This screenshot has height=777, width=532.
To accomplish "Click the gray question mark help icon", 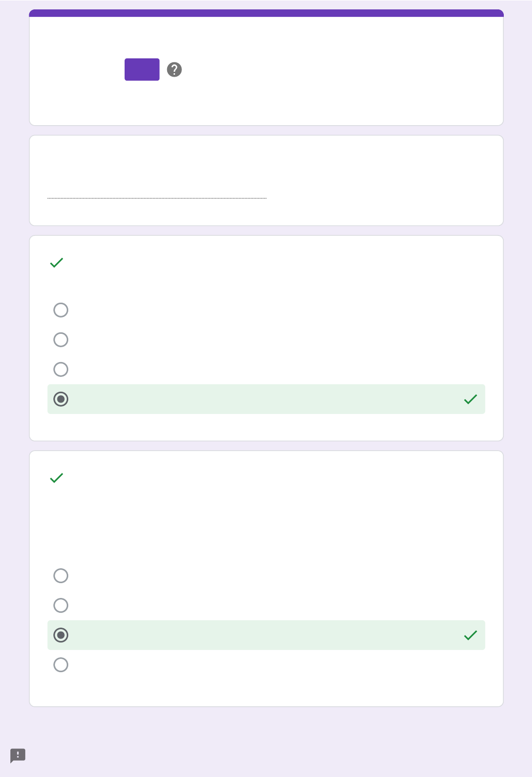I will point(174,70).
